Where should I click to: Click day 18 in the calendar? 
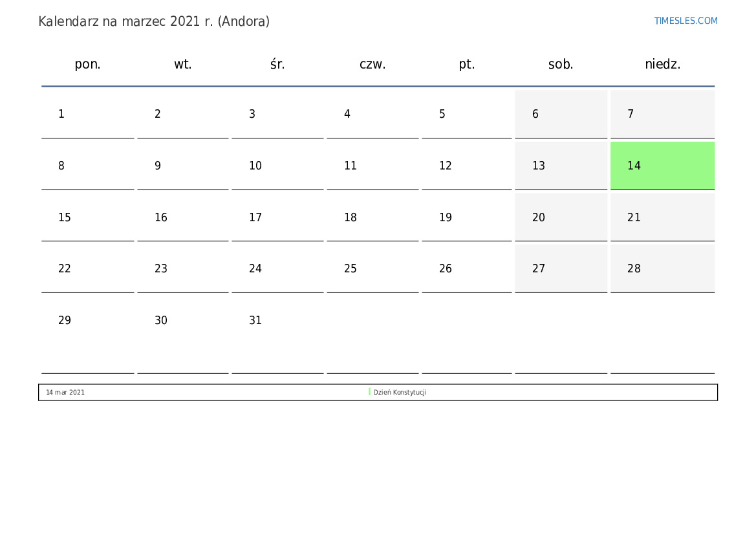coord(373,217)
